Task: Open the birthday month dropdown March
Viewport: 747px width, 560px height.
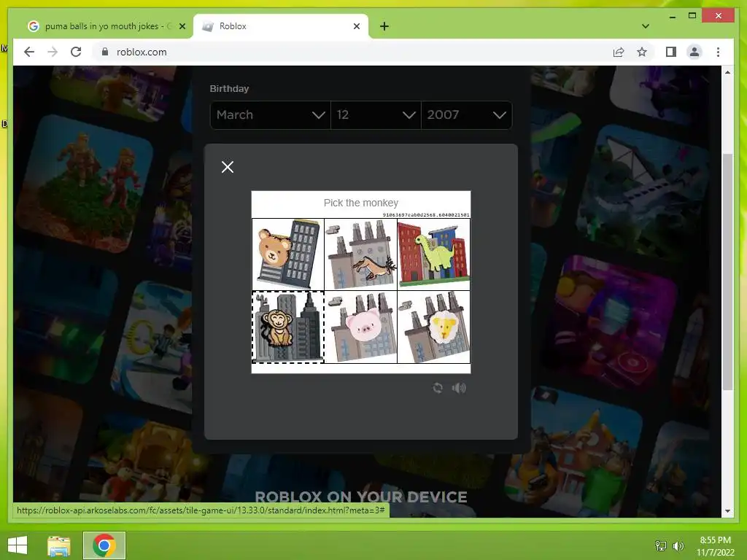Action: pyautogui.click(x=270, y=114)
